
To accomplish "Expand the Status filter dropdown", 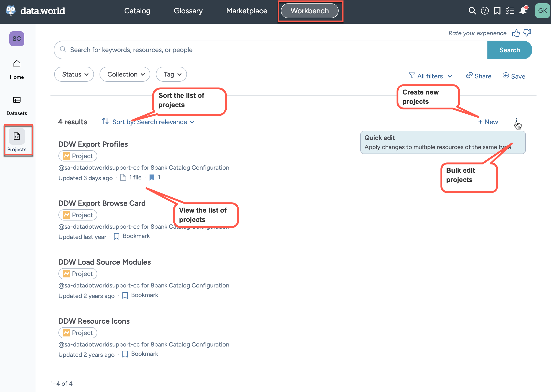I will (x=74, y=74).
